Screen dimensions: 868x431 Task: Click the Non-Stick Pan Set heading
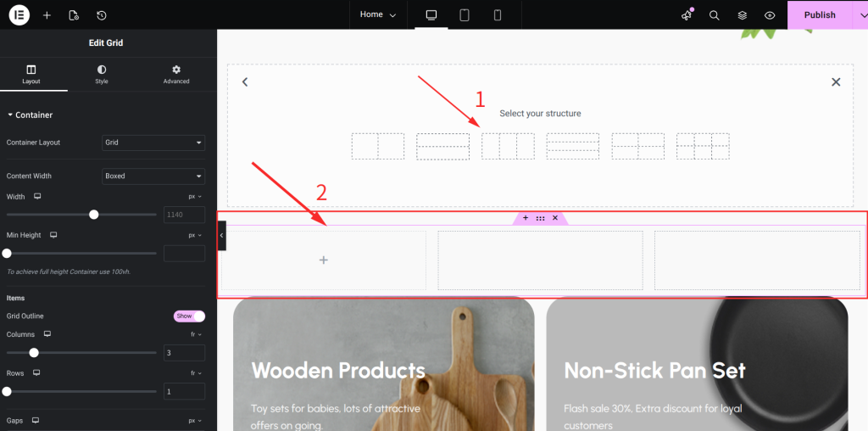(655, 370)
